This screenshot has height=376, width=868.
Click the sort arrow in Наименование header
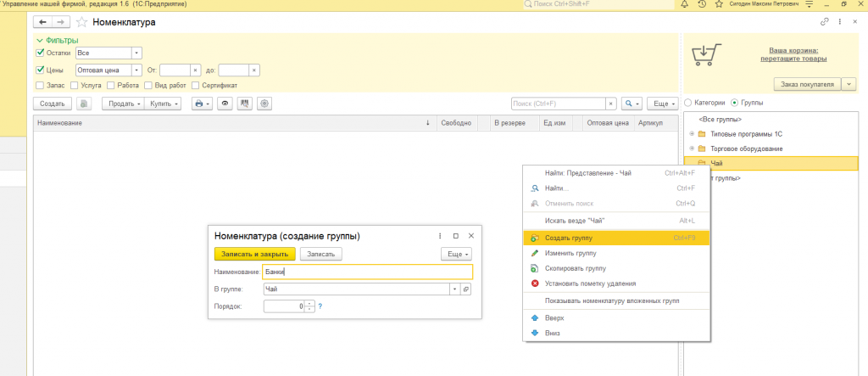[427, 123]
